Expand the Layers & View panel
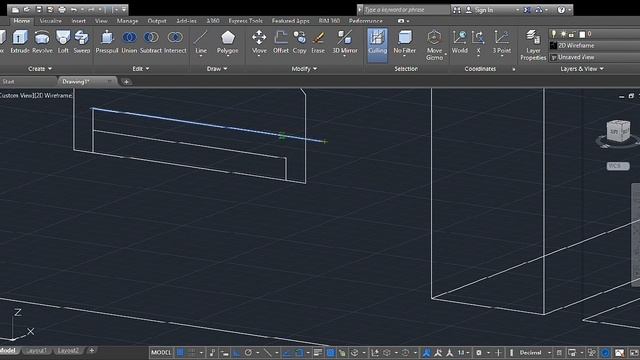Viewport: 640px width, 360px height. click(x=582, y=69)
